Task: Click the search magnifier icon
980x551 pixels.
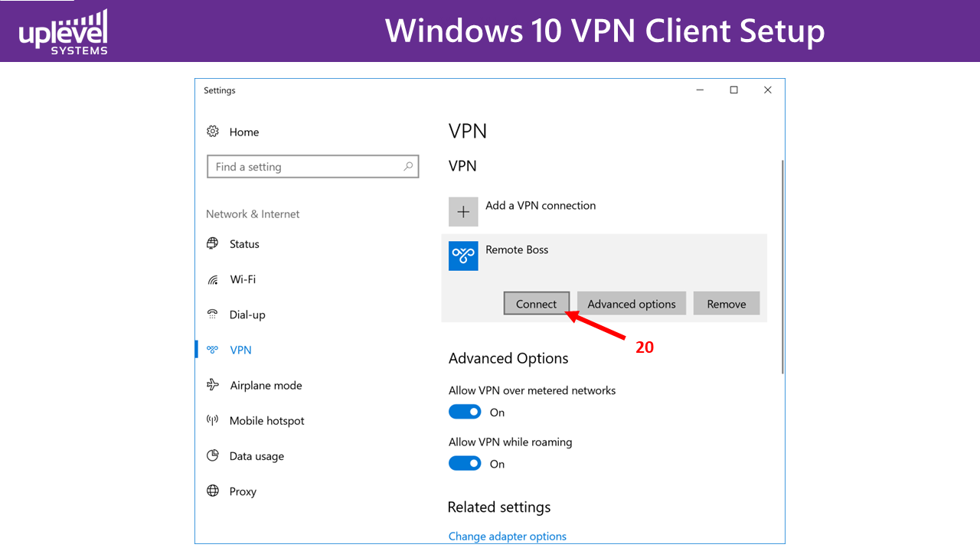Action: (x=408, y=166)
